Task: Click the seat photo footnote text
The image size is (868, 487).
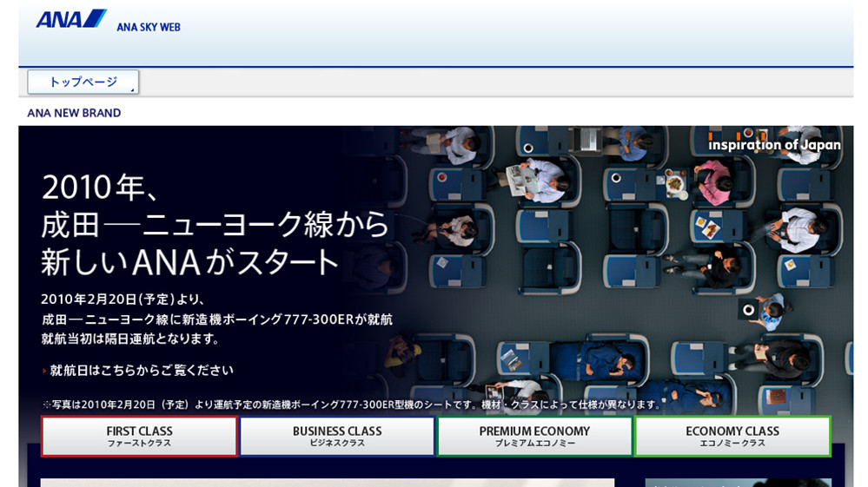Action: pyautogui.click(x=352, y=405)
